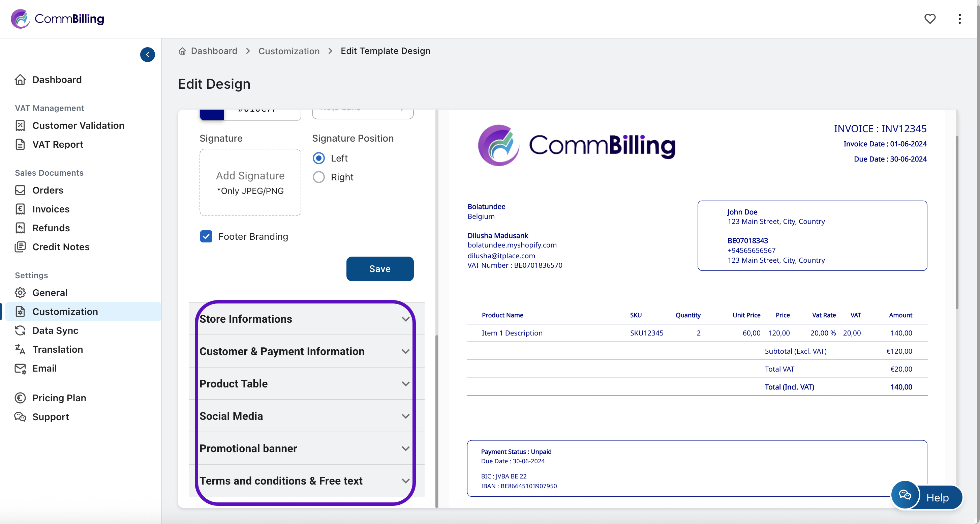980x524 pixels.
Task: Select Left signature position
Action: [x=318, y=158]
